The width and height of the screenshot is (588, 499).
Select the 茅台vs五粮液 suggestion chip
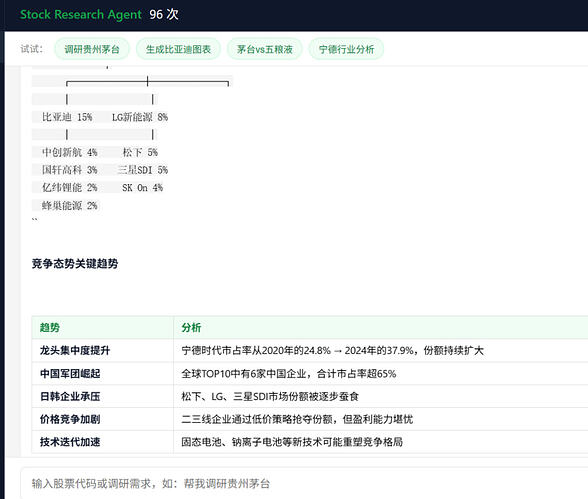(264, 49)
